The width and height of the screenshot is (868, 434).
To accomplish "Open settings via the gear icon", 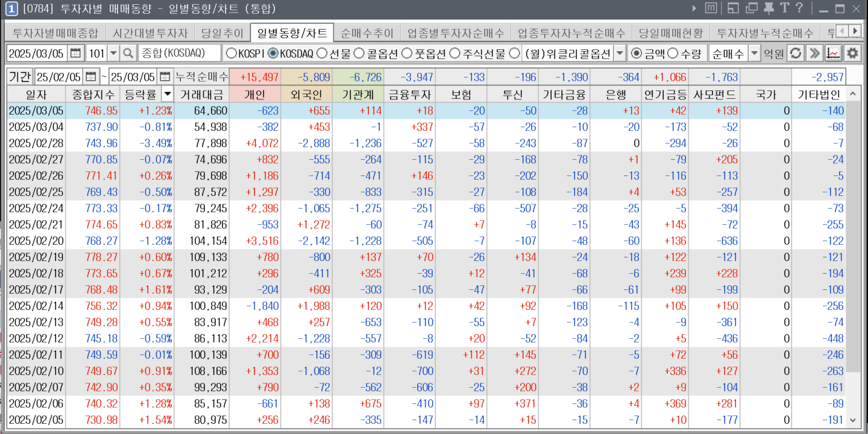I will 852,53.
